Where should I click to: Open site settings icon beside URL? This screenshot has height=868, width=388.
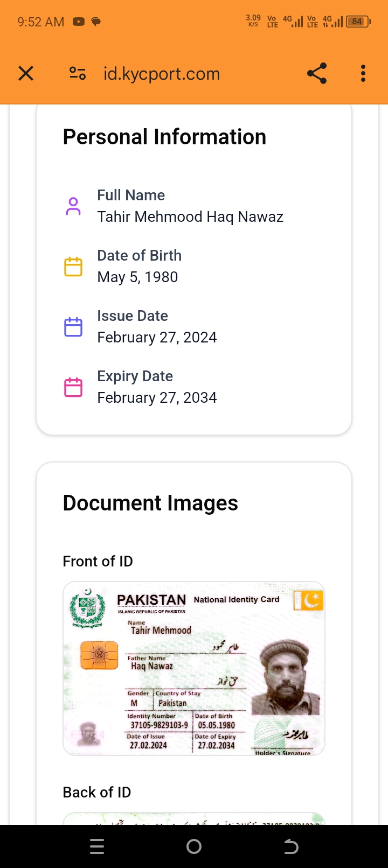pos(78,73)
